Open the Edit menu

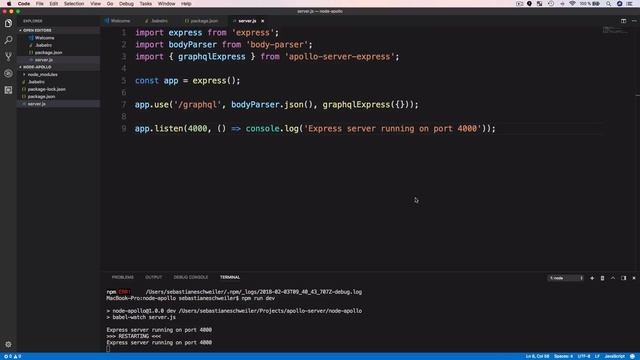point(53,4)
